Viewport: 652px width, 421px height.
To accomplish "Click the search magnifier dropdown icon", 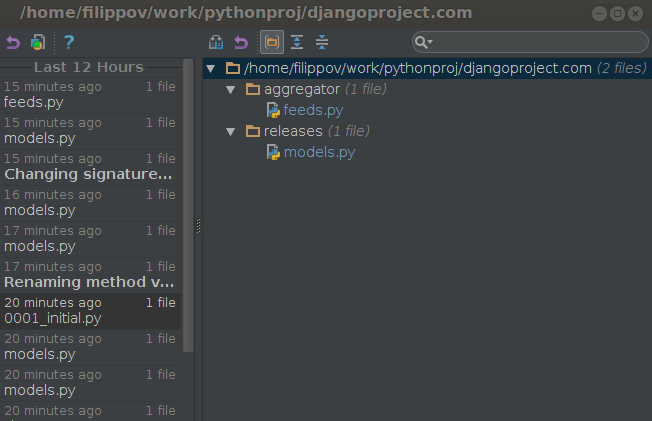I will click(x=424, y=42).
